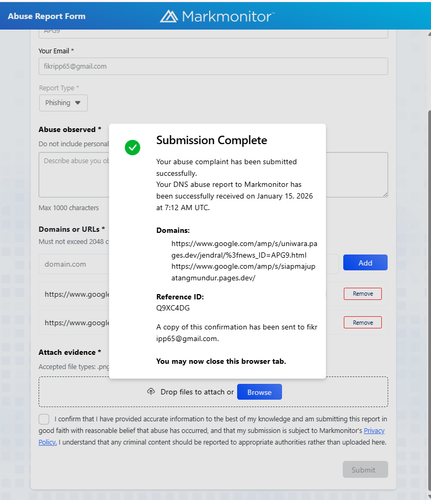The width and height of the screenshot is (431, 500).
Task: Click the uniwara.pages.dev URL in dialog
Action: point(244,249)
